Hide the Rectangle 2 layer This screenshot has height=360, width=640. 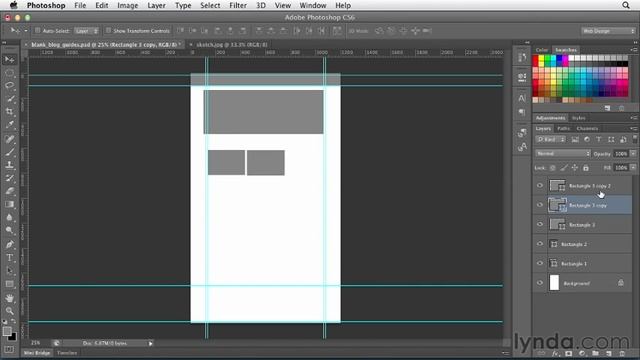coord(540,244)
